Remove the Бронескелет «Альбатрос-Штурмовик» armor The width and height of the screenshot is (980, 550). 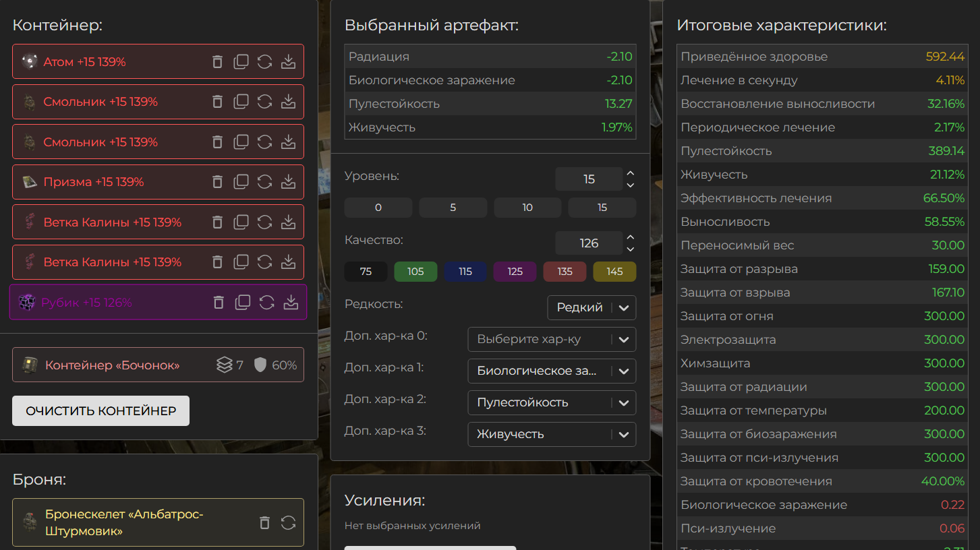(x=264, y=522)
